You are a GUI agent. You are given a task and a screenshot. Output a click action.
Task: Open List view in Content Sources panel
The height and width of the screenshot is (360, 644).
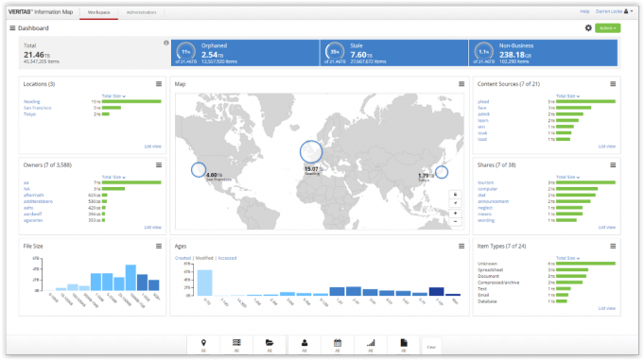click(x=606, y=146)
